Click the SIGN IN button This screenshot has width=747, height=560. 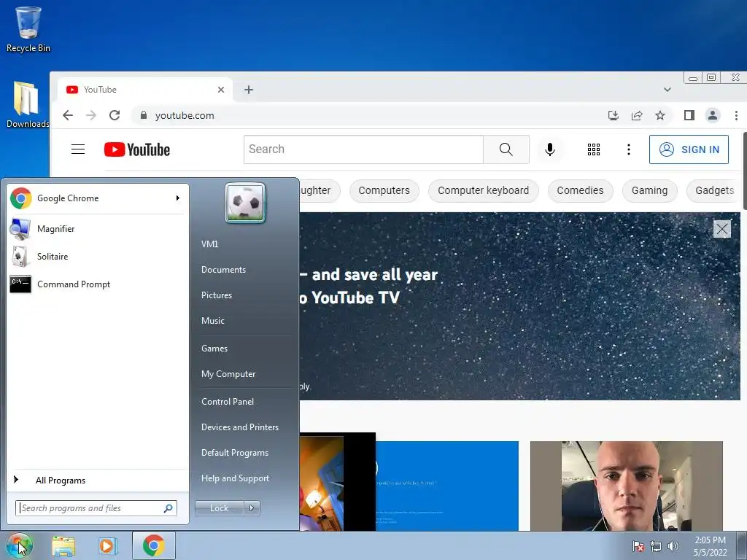click(x=689, y=149)
